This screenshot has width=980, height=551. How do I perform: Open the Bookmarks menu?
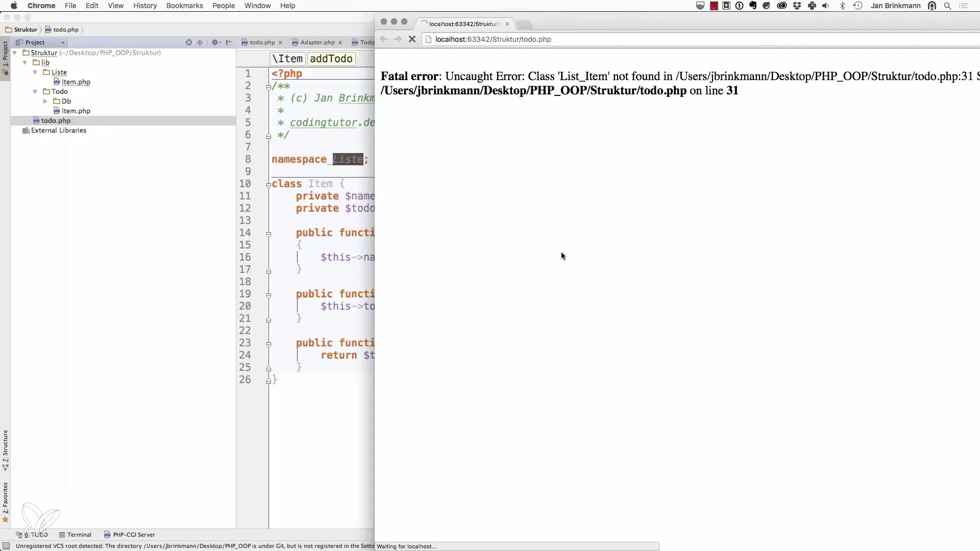click(x=185, y=6)
